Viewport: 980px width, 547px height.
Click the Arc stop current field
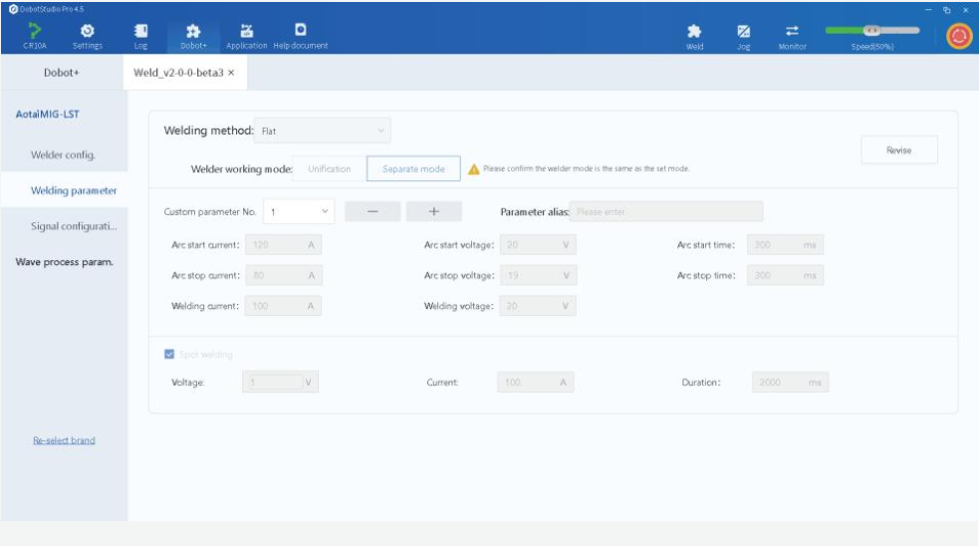click(x=283, y=276)
